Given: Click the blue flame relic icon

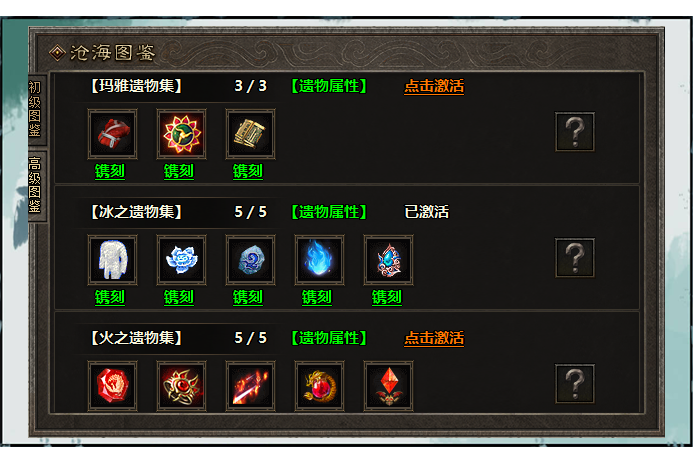Looking at the screenshot, I should 319,260.
